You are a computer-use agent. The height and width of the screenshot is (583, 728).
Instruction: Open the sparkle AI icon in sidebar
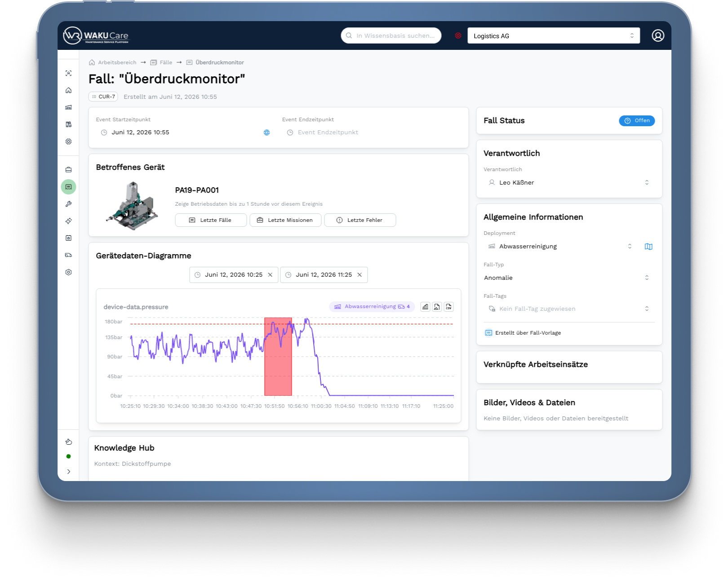point(68,221)
